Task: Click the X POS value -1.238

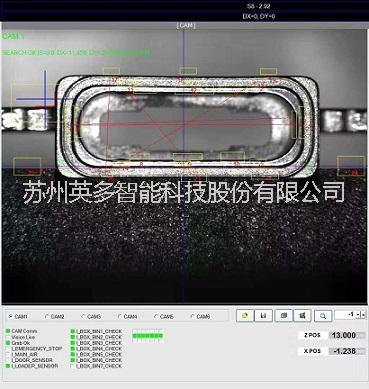Action: [346, 351]
